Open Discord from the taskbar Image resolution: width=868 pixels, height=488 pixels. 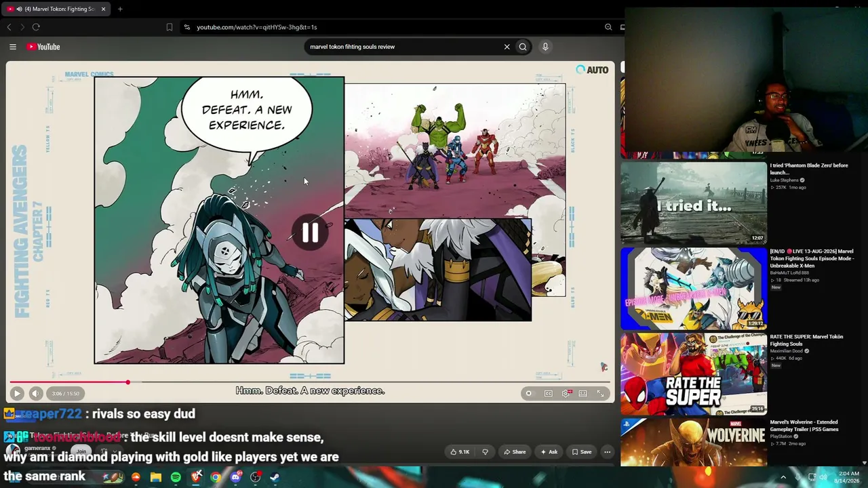click(x=235, y=477)
